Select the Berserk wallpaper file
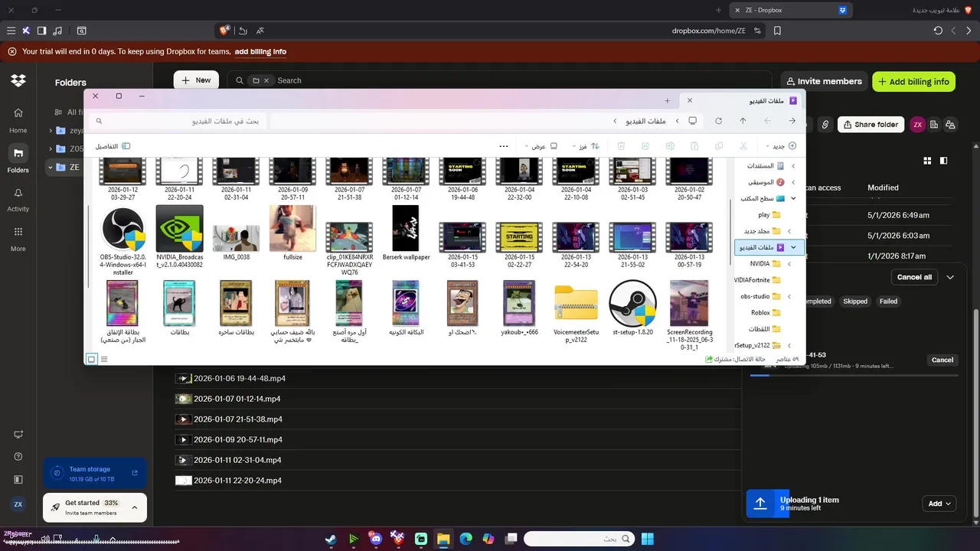 (x=406, y=233)
